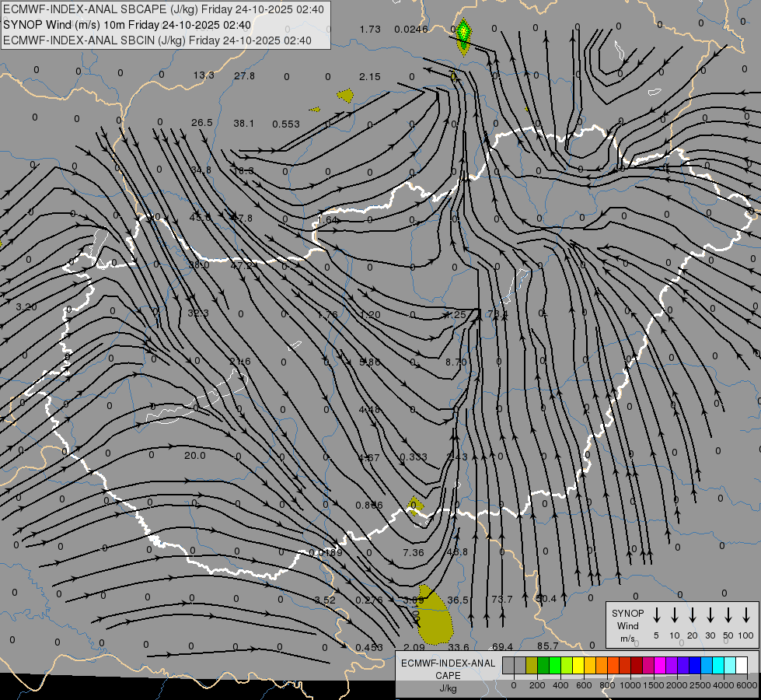The height and width of the screenshot is (700, 761).
Task: Click the 5.86 grid value
Action: (x=370, y=362)
